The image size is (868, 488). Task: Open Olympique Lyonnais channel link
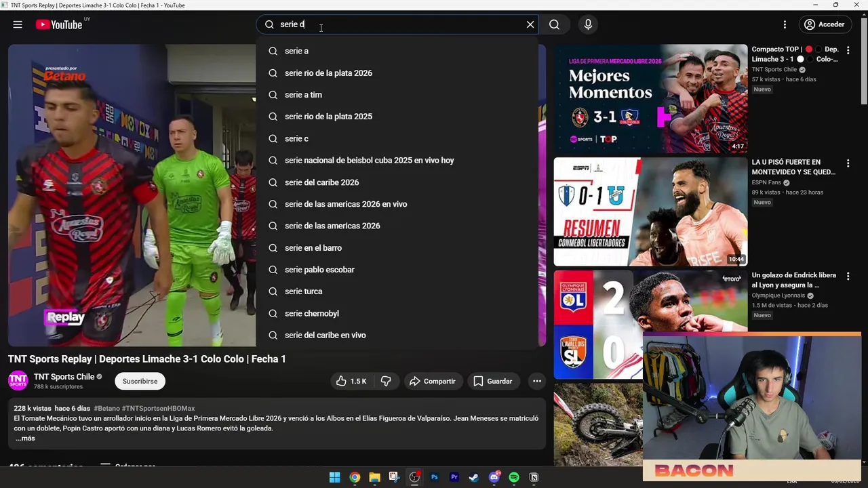click(x=778, y=296)
